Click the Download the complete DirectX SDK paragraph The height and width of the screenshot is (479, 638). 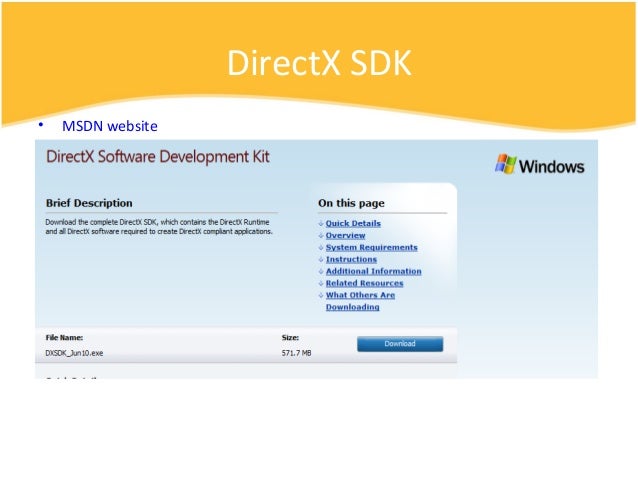(x=159, y=227)
